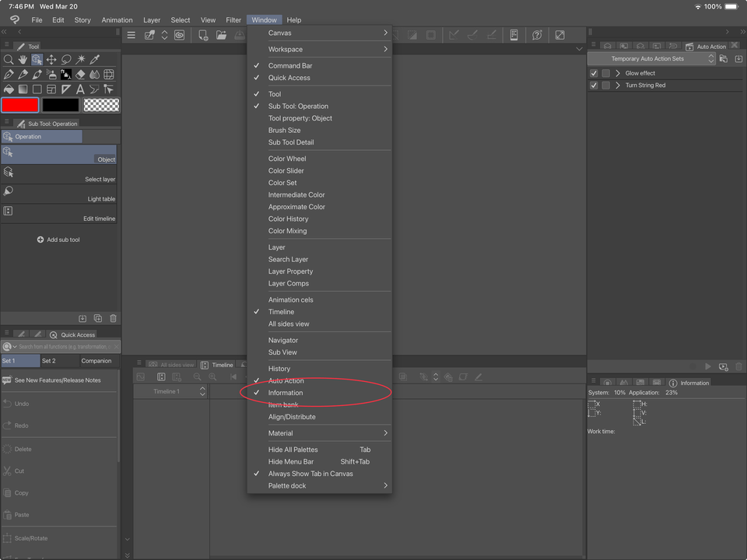Screen dimensions: 747x560
Task: Select the Airbrush tool
Action: coord(51,75)
